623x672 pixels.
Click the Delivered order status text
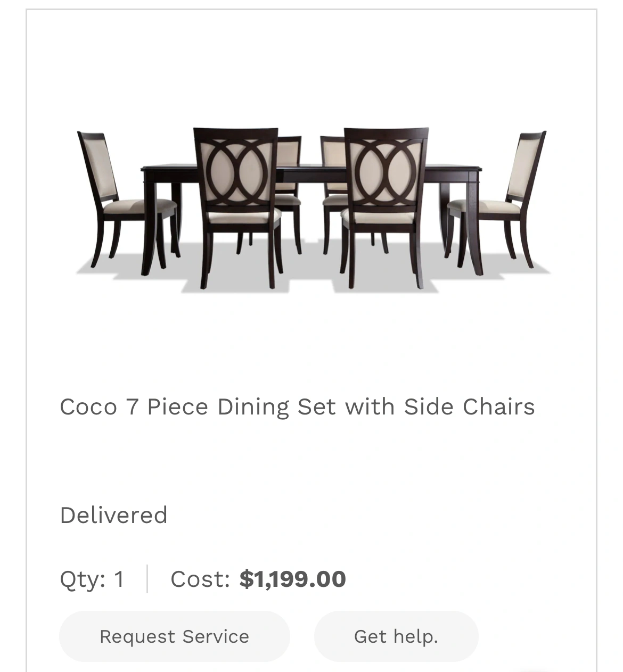[x=113, y=515]
